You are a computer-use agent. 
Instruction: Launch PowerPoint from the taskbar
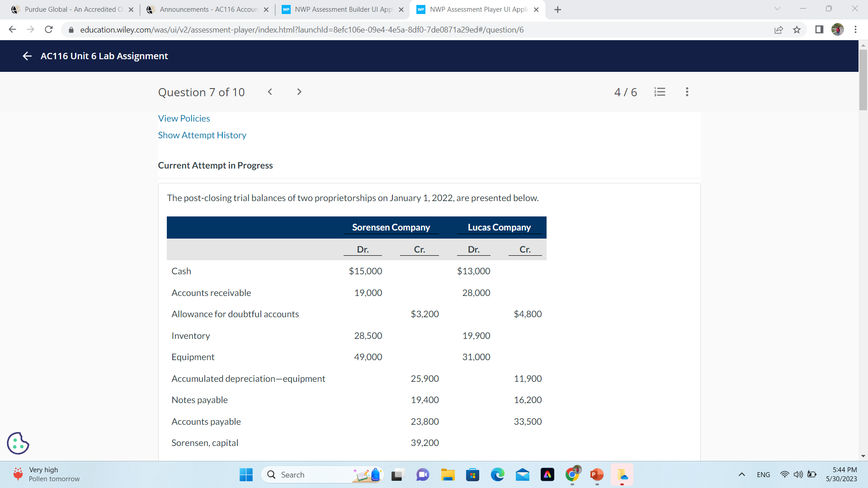(x=596, y=474)
